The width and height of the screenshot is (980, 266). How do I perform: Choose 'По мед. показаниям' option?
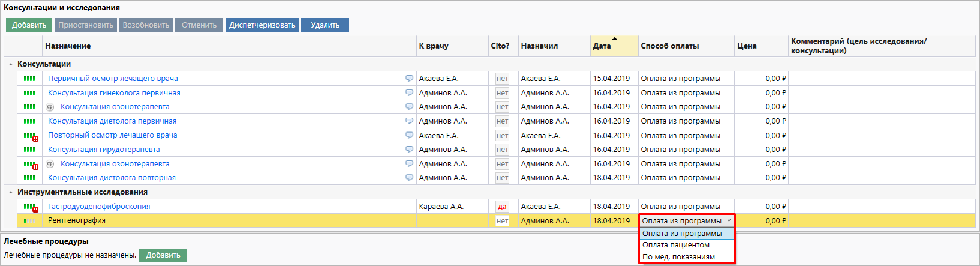(x=678, y=257)
